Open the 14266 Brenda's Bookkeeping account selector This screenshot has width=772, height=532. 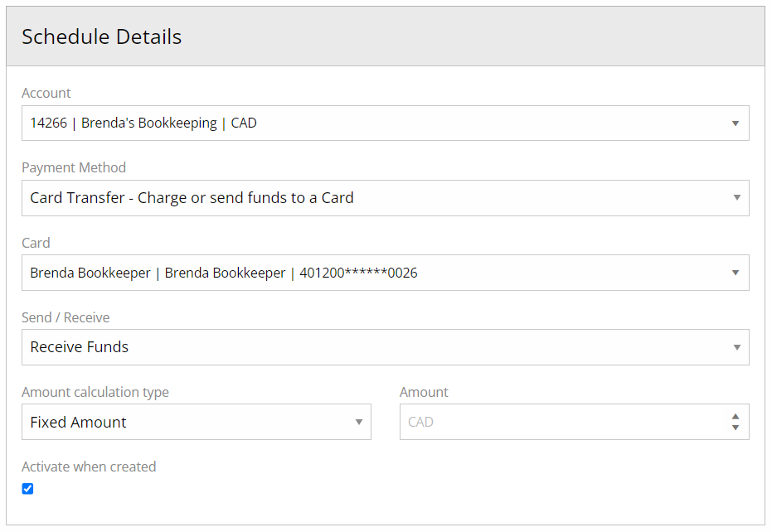[x=385, y=123]
